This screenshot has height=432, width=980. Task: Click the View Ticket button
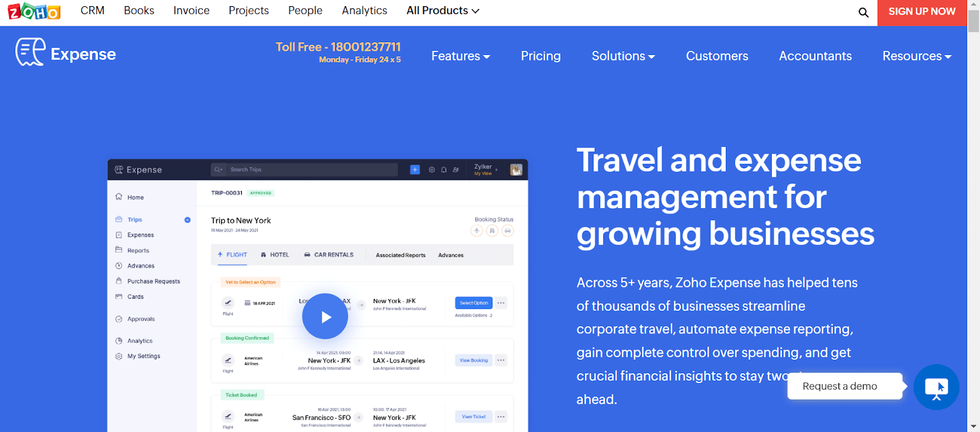point(473,417)
